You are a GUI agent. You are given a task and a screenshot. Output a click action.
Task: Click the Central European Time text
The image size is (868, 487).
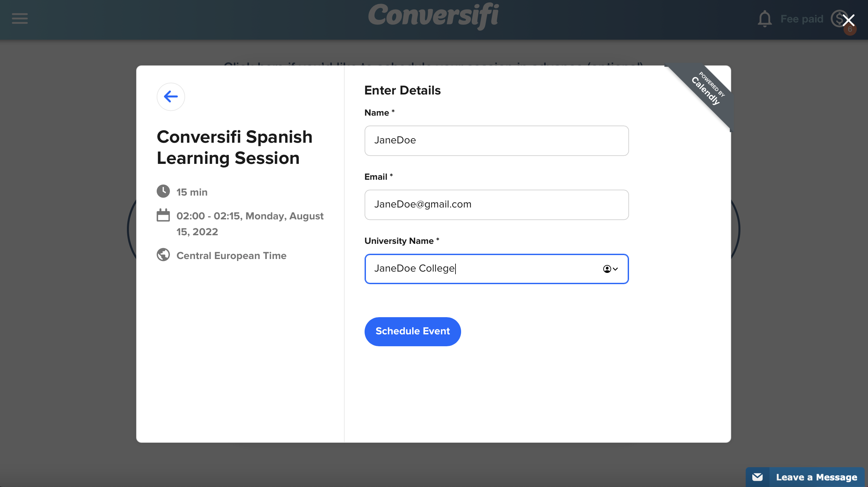point(231,255)
